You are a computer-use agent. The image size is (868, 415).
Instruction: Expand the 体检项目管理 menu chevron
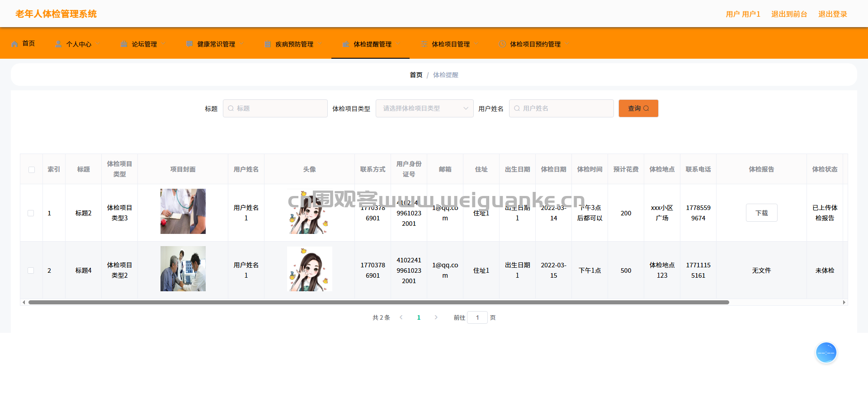[x=476, y=44]
